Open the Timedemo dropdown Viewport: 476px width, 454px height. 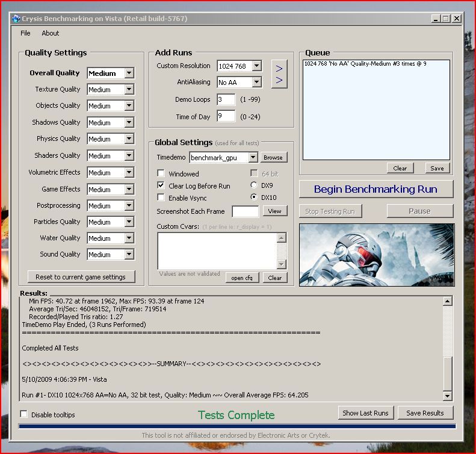pos(253,157)
